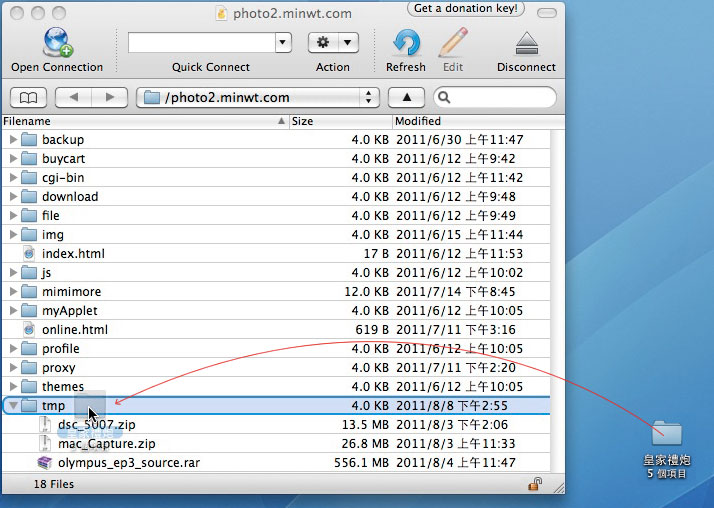This screenshot has width=714, height=508.
Task: Expand the cgi-bin folder triangle
Action: point(13,178)
